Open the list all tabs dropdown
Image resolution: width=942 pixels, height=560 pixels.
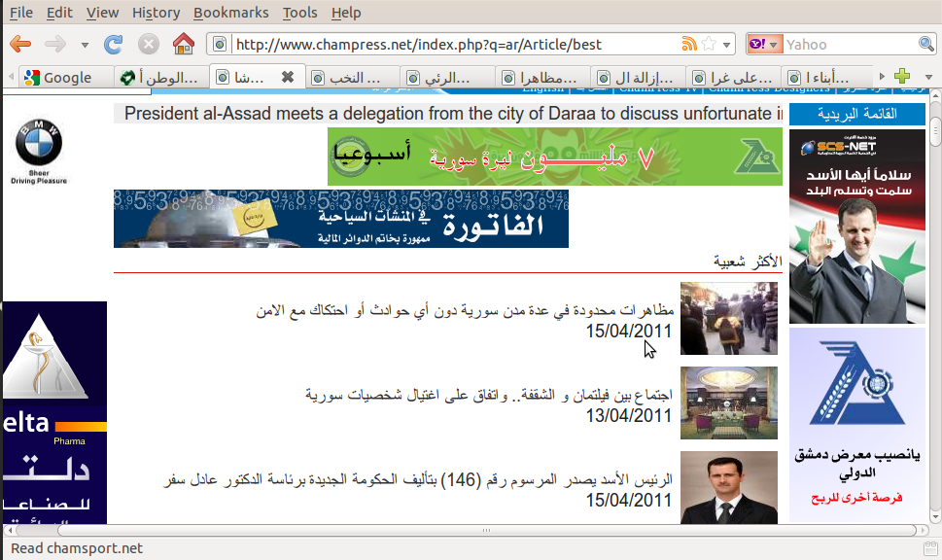(928, 77)
